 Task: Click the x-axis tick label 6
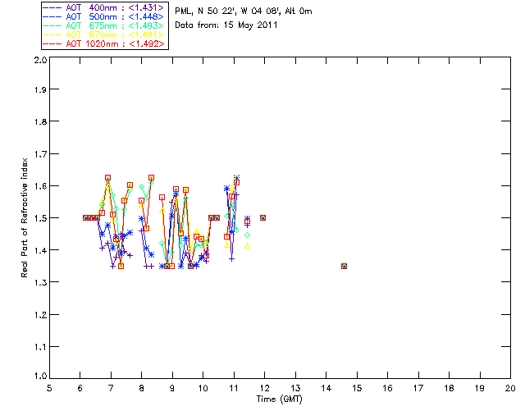tap(80, 388)
